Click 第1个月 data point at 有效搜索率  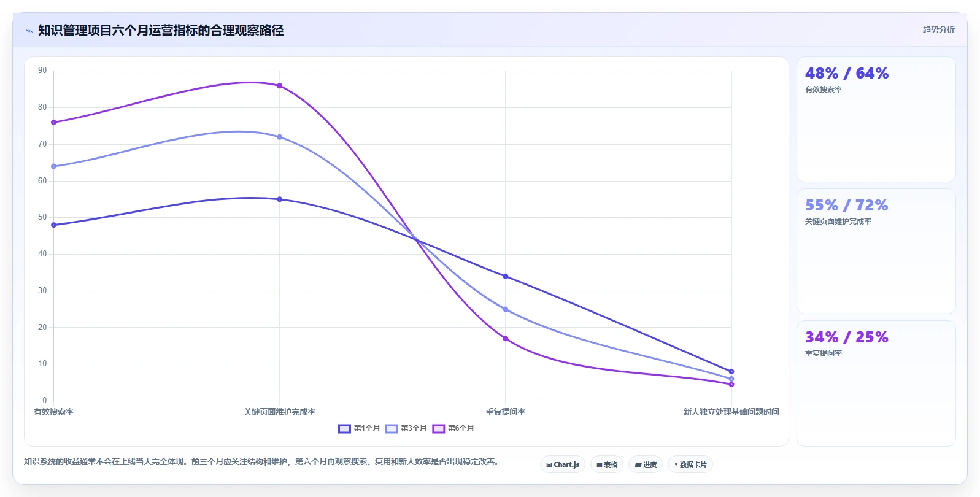54,225
